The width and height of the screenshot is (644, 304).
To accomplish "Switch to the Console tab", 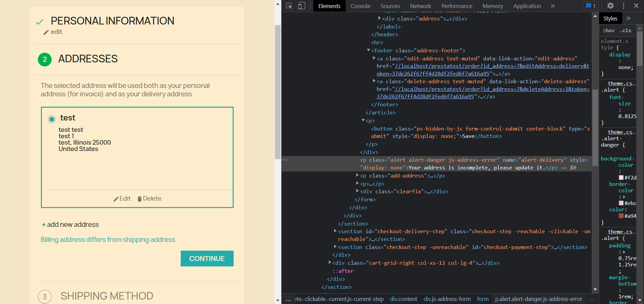I will 360,6.
